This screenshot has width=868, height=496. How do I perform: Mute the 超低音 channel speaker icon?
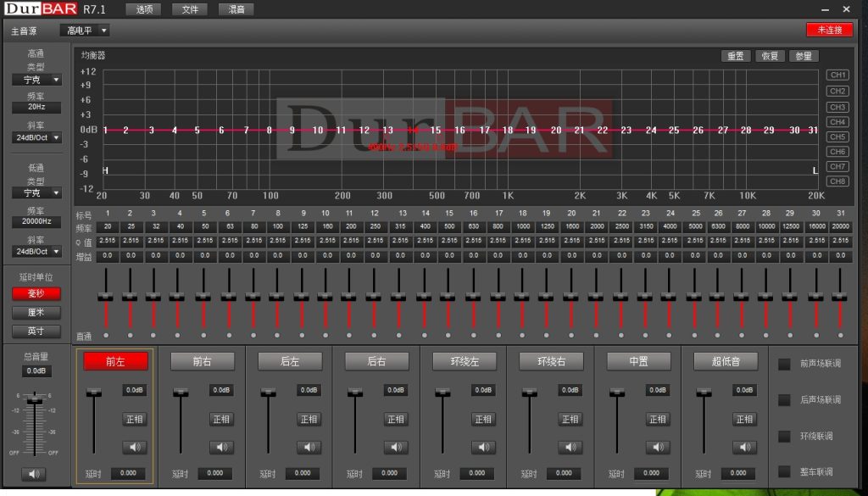coord(744,447)
